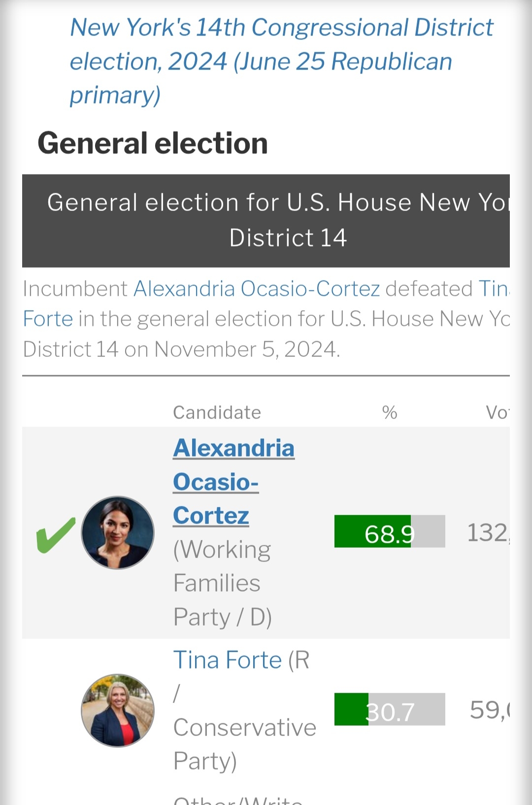The width and height of the screenshot is (532, 805).
Task: Click the General election section heading
Action: (x=153, y=143)
